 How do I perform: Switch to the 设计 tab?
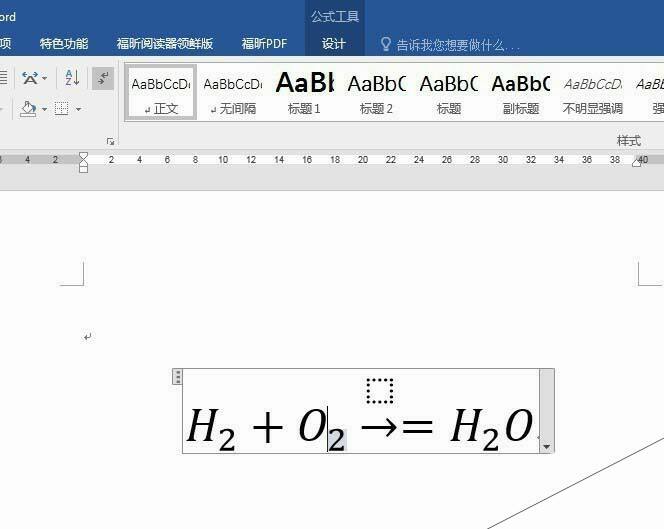(334, 44)
